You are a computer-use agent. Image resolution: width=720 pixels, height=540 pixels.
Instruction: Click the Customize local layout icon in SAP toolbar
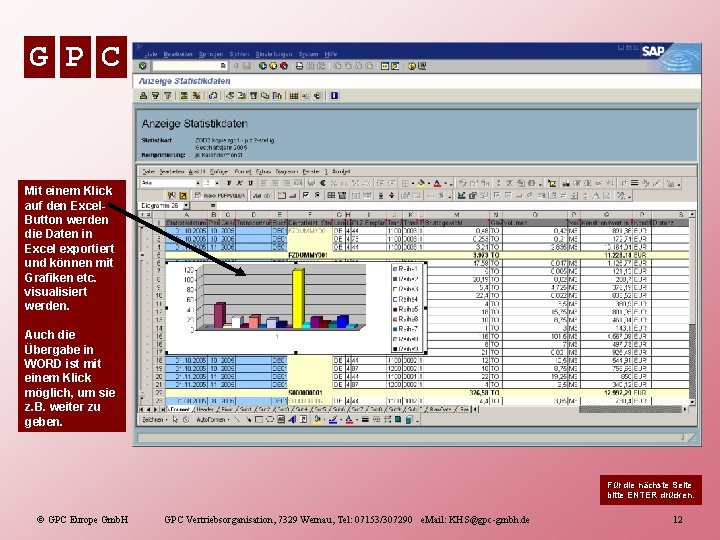421,66
